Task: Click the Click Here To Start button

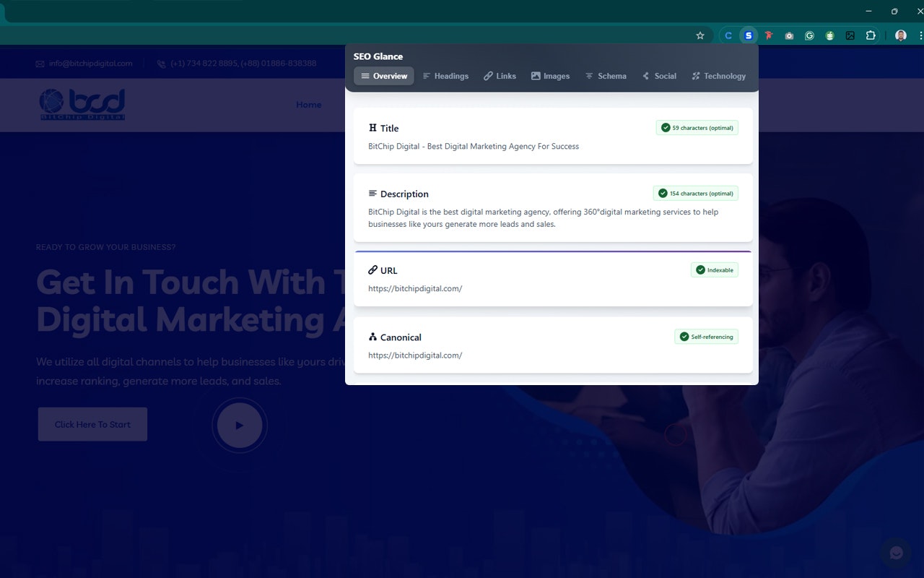Action: point(92,424)
